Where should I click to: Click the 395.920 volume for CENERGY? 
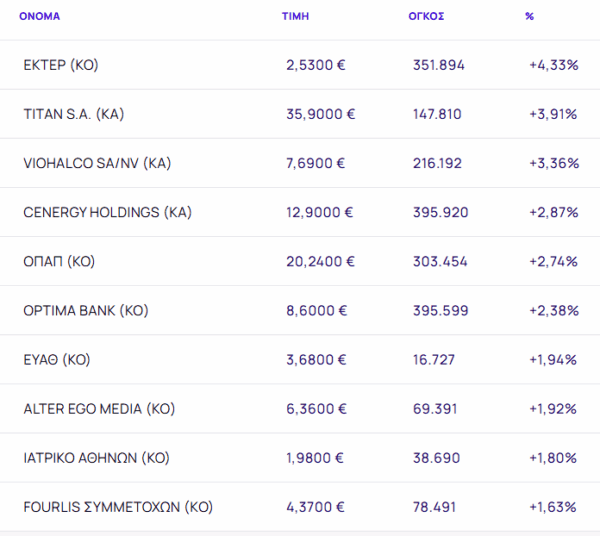pyautogui.click(x=439, y=212)
